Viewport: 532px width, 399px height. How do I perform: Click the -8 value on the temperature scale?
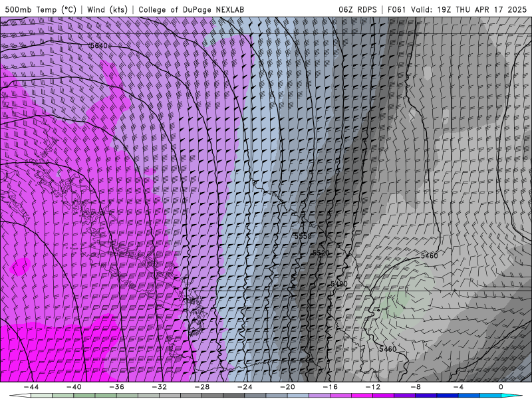[x=416, y=387]
